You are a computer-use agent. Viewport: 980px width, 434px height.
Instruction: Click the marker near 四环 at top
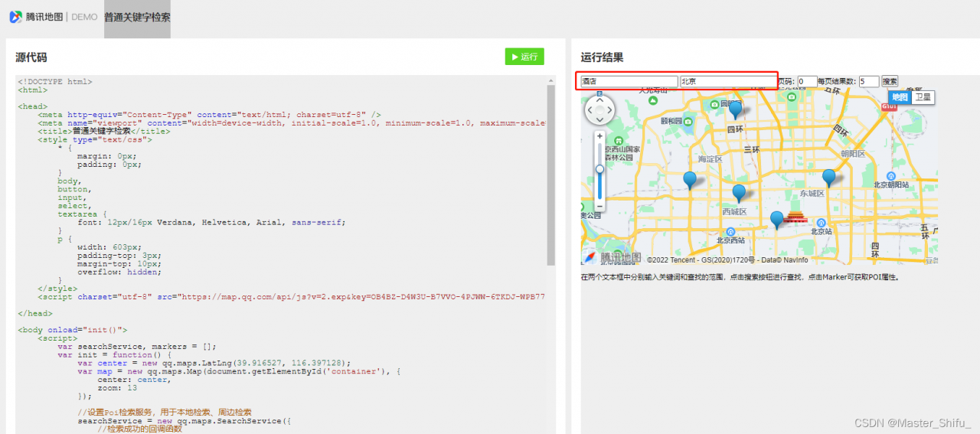[736, 110]
